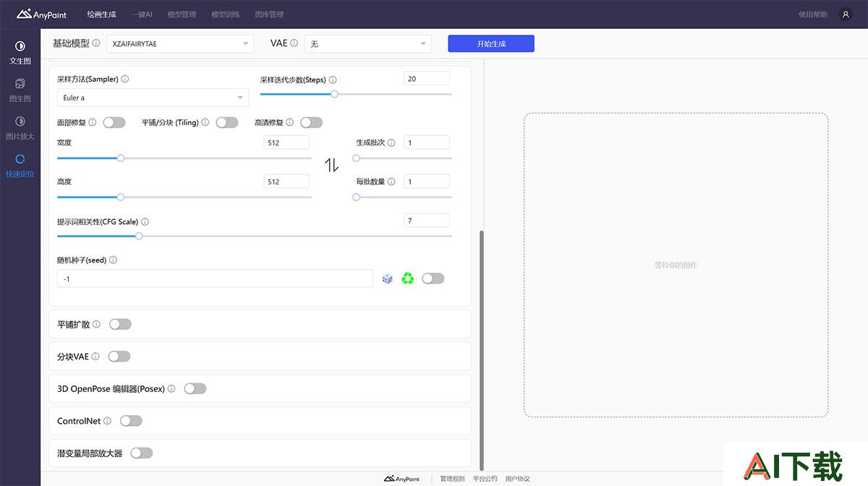Open the 使用帮助 link
Screen dimensions: 868x486
point(813,14)
